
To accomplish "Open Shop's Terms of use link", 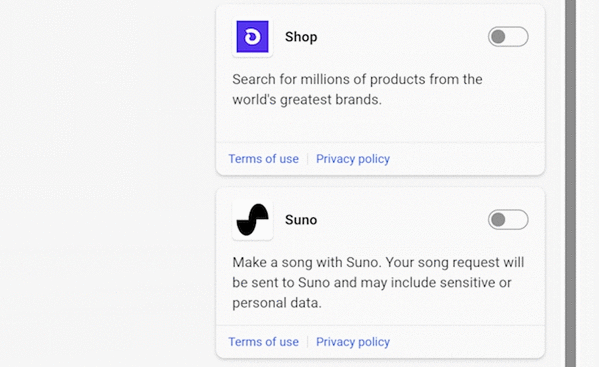I will [264, 158].
